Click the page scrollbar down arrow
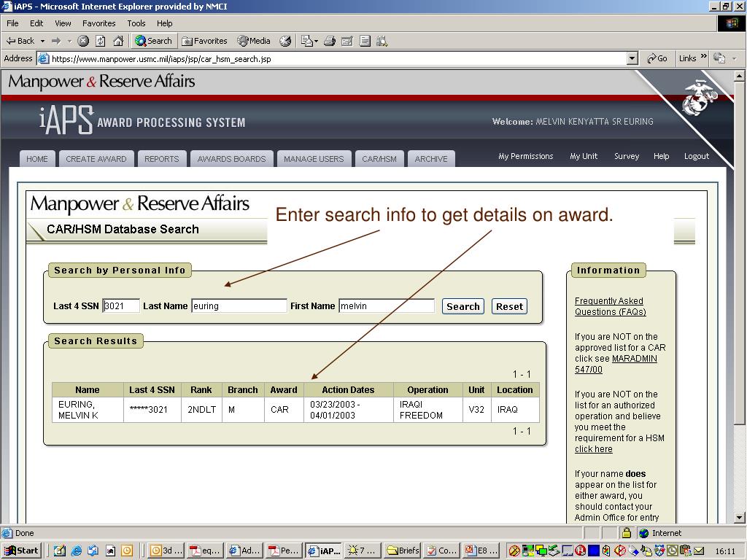This screenshot has height=560, width=747. [739, 517]
